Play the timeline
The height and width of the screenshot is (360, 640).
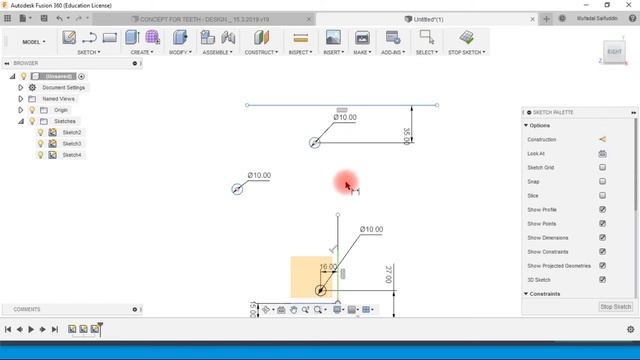coord(31,329)
